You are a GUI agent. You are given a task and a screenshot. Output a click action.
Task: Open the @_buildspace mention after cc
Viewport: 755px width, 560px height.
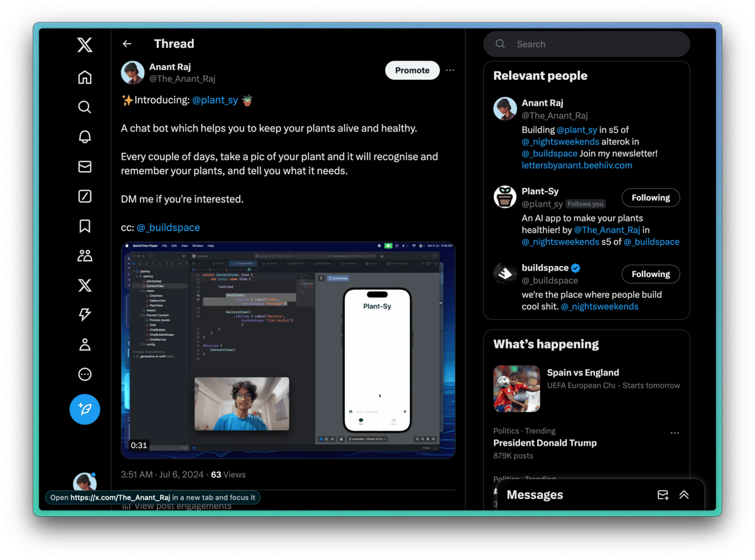(x=168, y=227)
